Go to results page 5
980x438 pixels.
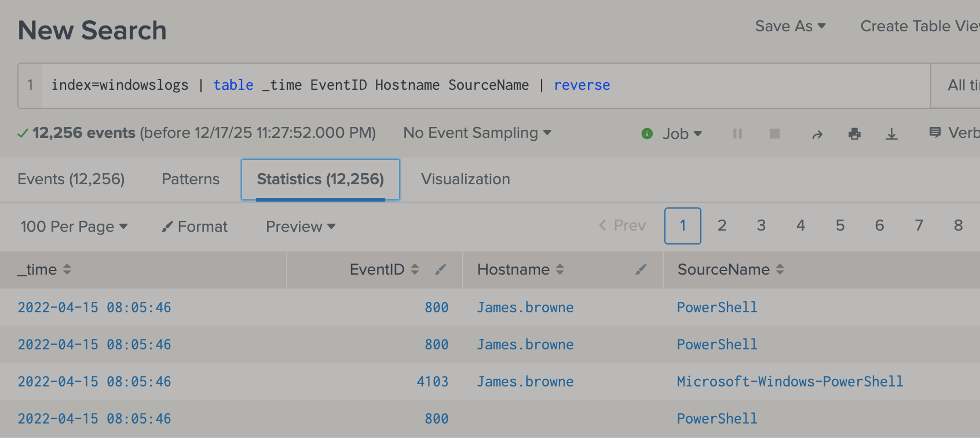click(x=840, y=225)
